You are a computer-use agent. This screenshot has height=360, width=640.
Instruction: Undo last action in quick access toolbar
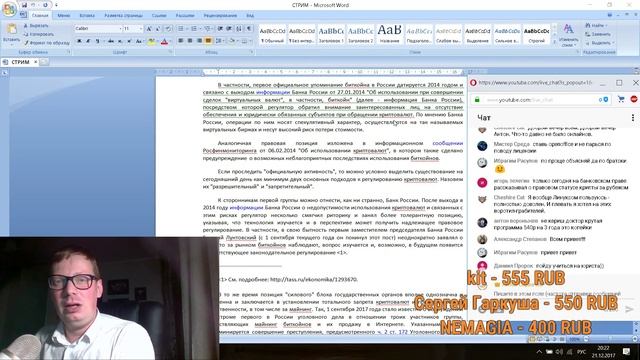point(33,5)
